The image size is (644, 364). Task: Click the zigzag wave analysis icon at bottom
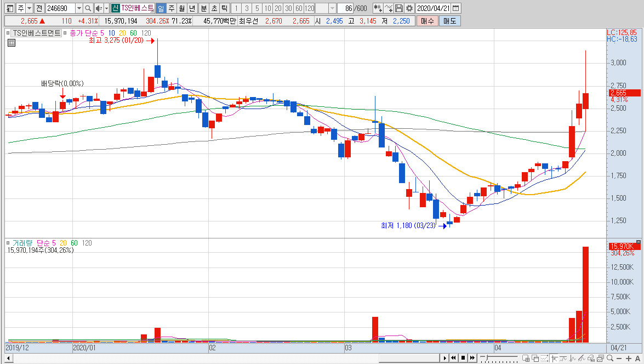click(573, 359)
